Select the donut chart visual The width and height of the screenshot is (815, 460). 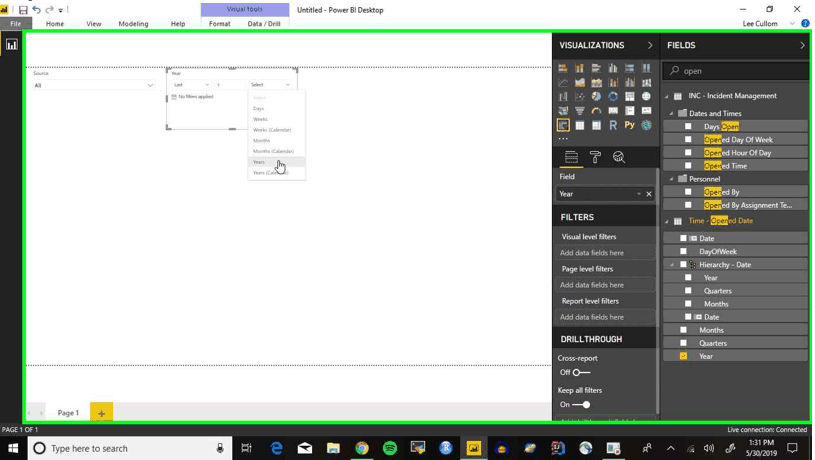[x=613, y=97]
